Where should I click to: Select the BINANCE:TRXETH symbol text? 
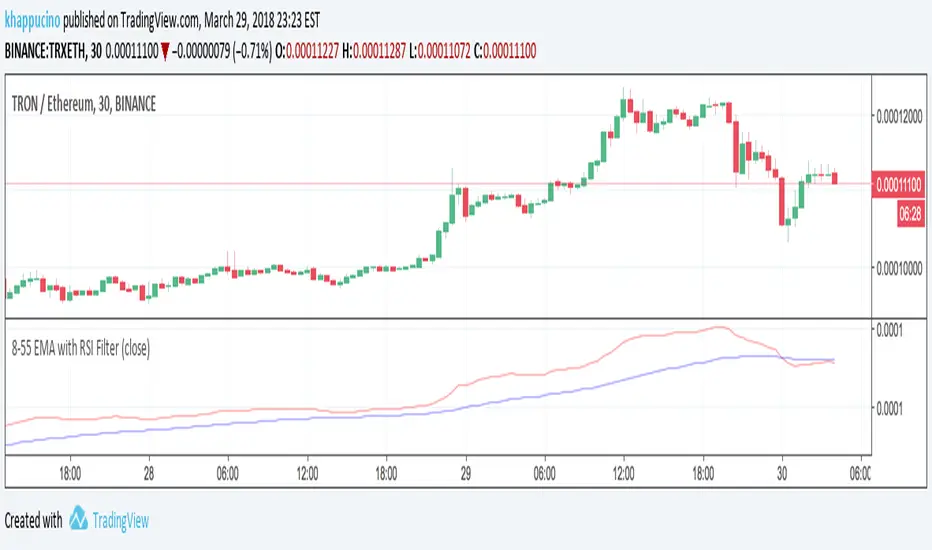[x=45, y=51]
